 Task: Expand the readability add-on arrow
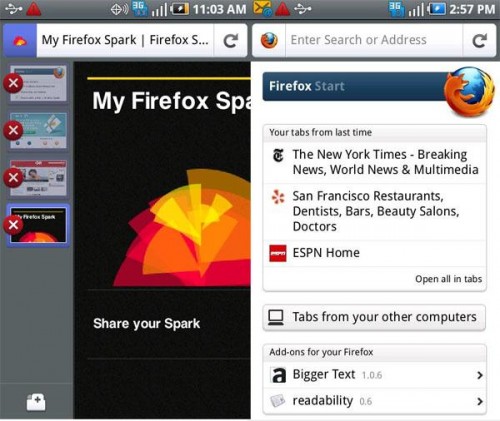tap(480, 401)
